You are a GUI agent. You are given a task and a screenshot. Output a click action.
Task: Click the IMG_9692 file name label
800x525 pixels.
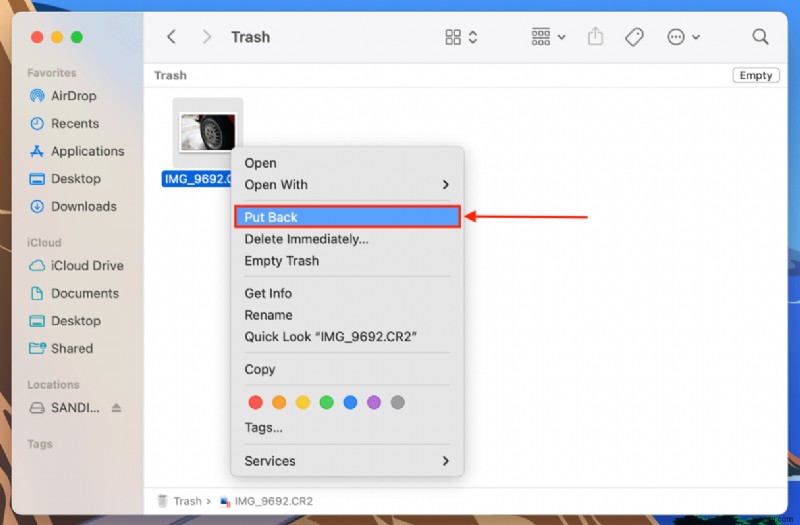197,179
